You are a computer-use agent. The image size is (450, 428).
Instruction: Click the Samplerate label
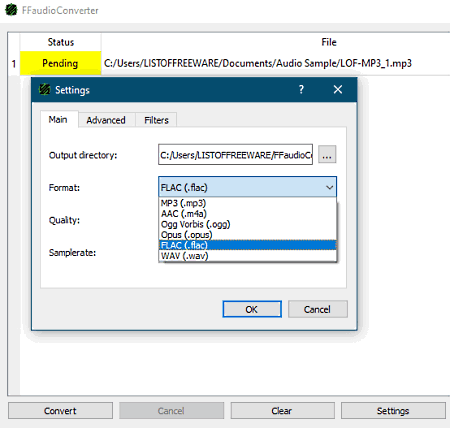(x=72, y=253)
